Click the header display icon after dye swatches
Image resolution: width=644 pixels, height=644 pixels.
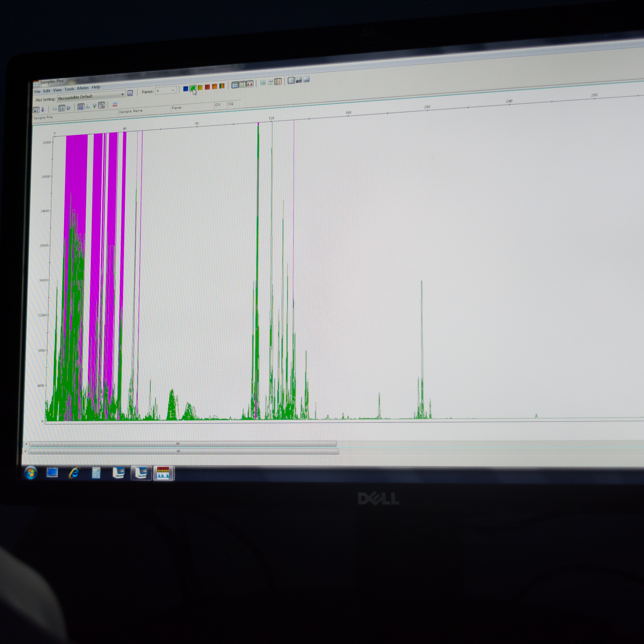pyautogui.click(x=235, y=85)
